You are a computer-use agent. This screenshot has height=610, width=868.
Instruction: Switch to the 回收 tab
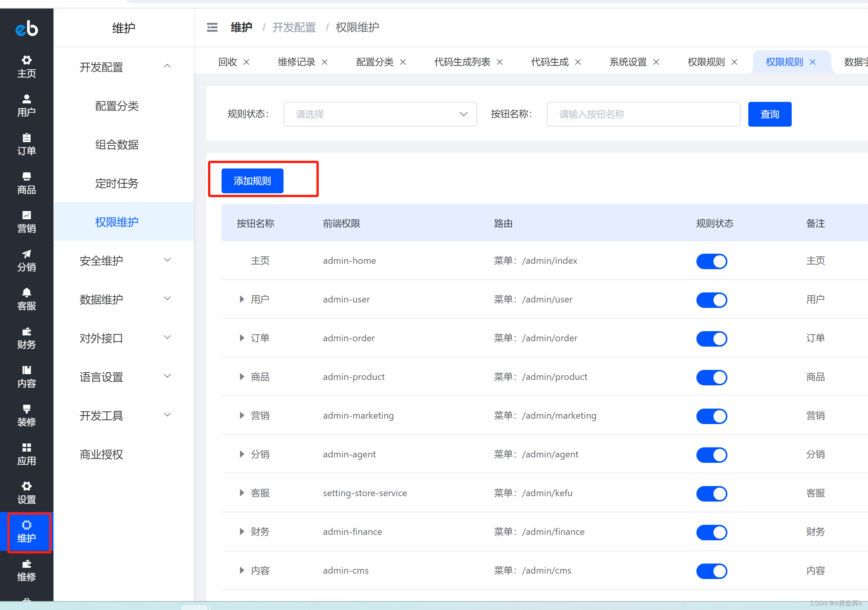(x=228, y=62)
